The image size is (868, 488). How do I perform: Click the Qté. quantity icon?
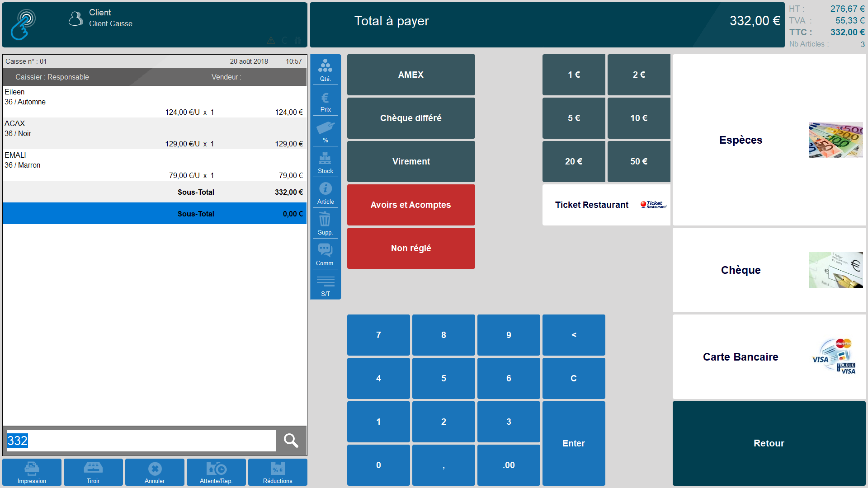(325, 70)
